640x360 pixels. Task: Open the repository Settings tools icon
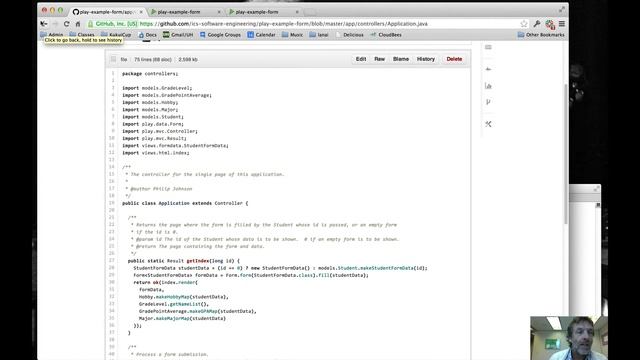click(488, 124)
